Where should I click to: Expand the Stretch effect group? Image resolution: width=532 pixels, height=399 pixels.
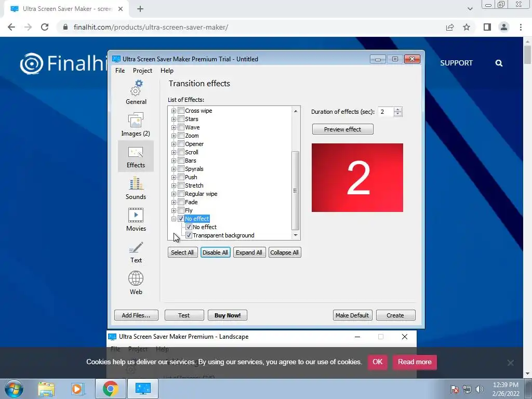[174, 185]
